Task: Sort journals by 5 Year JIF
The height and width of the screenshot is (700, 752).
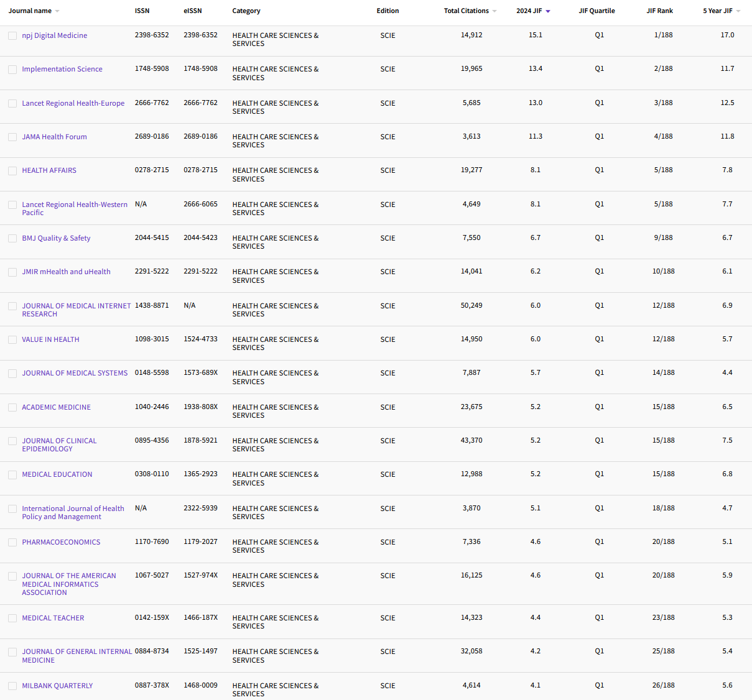Action: (721, 11)
